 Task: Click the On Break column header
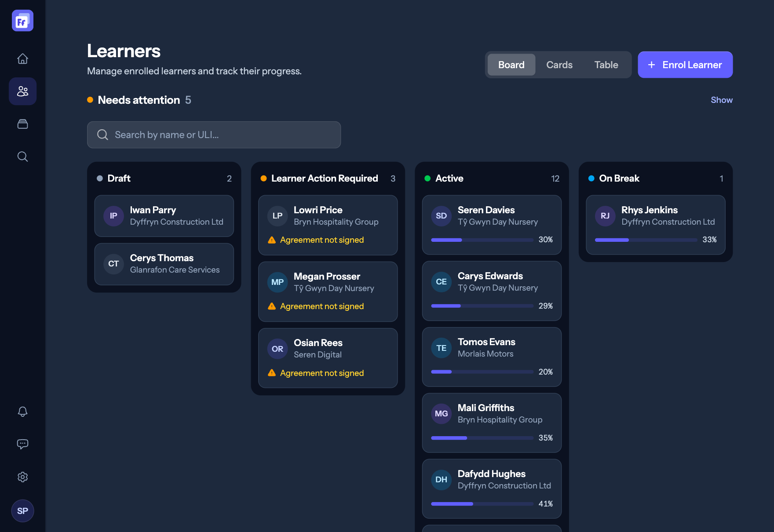click(656, 179)
